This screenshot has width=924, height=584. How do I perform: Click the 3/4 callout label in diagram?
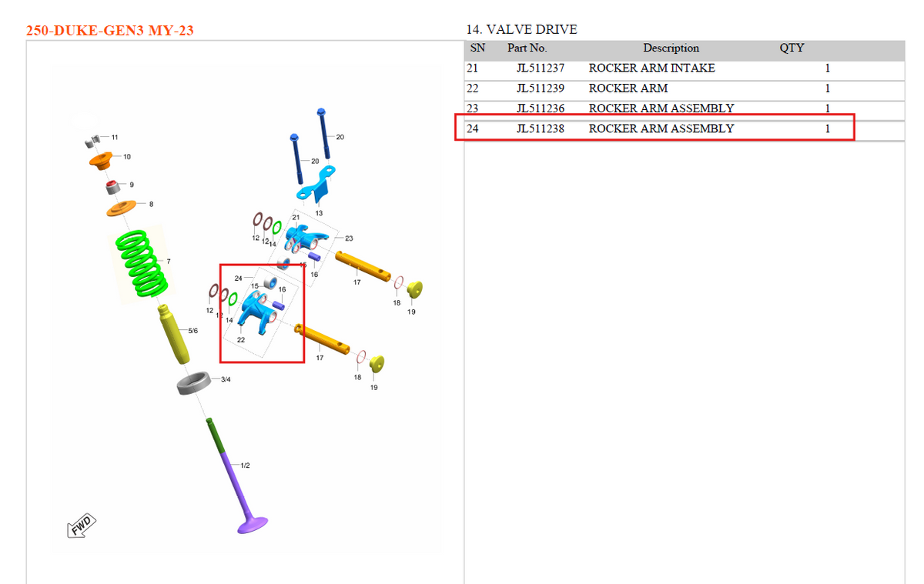pos(226,379)
